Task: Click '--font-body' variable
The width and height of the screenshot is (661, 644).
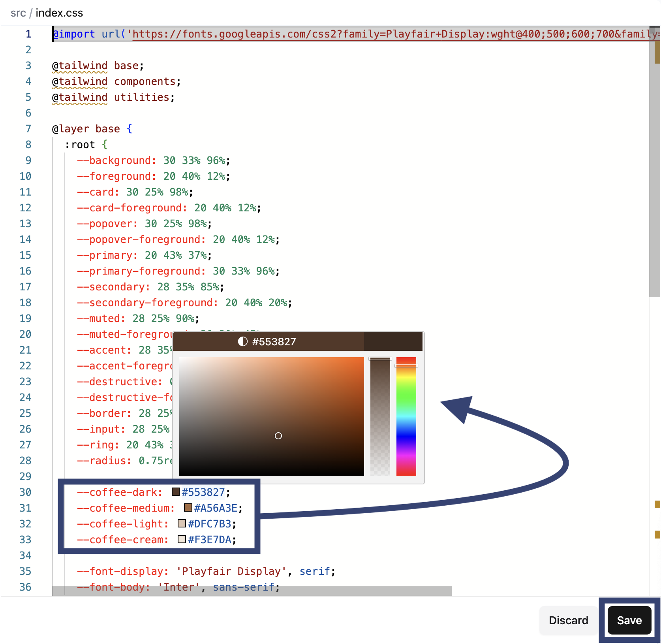Action: (111, 587)
